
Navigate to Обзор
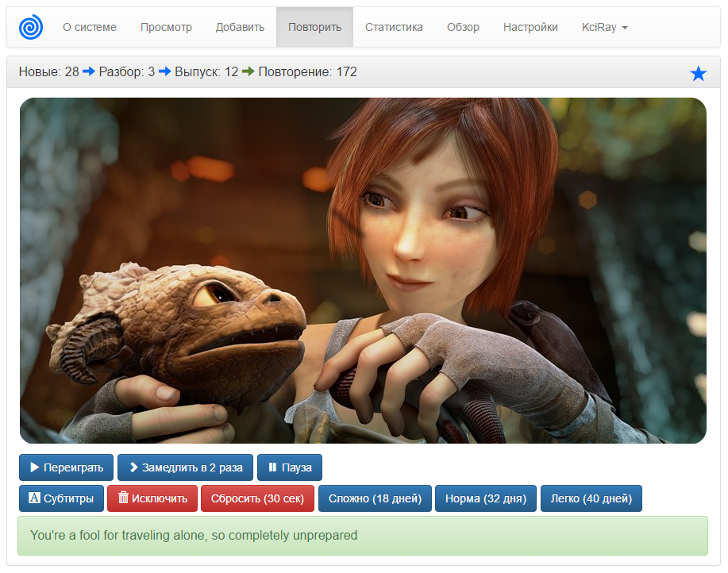[463, 27]
